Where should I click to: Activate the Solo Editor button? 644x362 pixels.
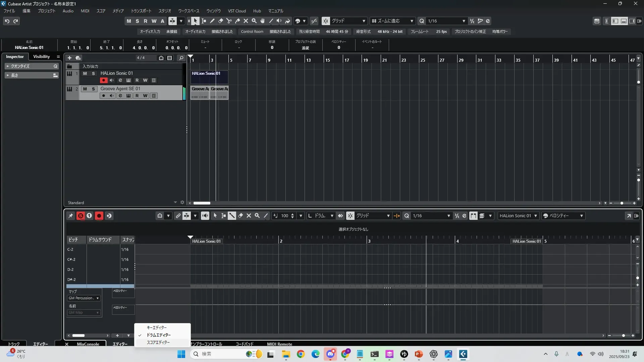[x=80, y=216]
